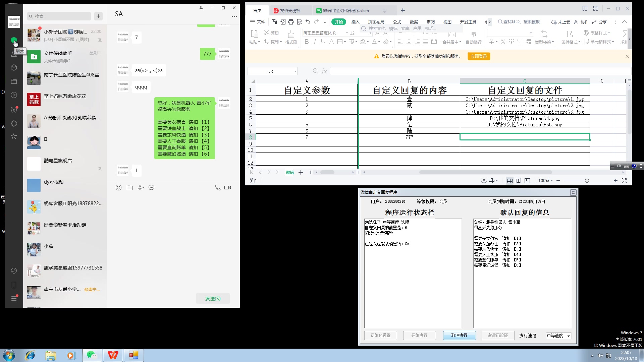Open execution speed dropdown 中等速度
644x362 pixels.
pos(569,336)
